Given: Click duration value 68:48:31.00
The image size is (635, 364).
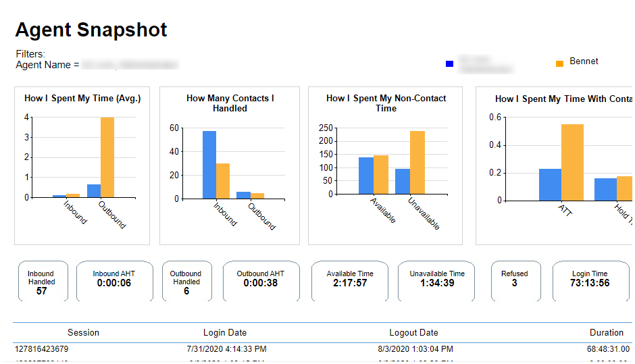Looking at the screenshot, I should tap(608, 349).
